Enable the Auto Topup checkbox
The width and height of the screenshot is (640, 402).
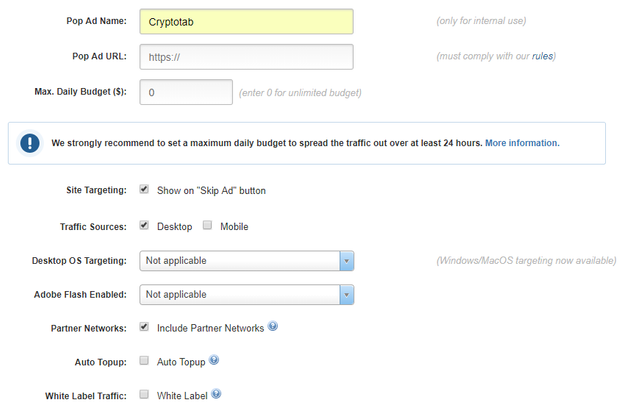(145, 360)
